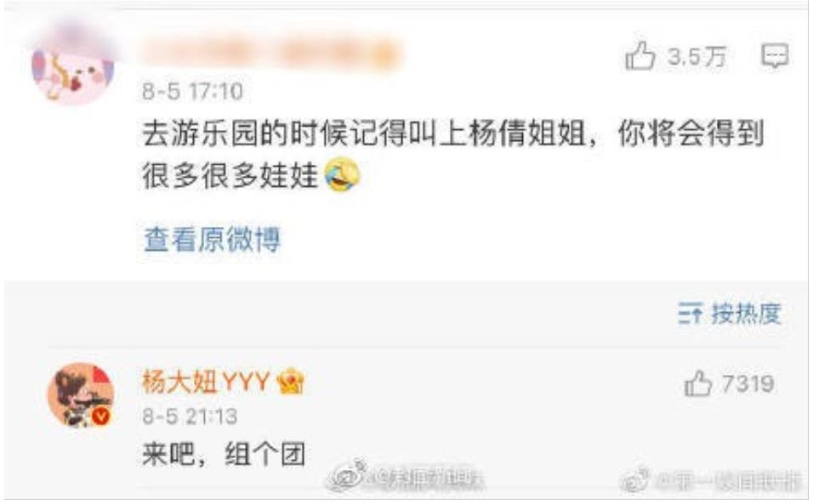Click the sort icon beside 按热度
The height and width of the screenshot is (504, 813).
click(691, 314)
